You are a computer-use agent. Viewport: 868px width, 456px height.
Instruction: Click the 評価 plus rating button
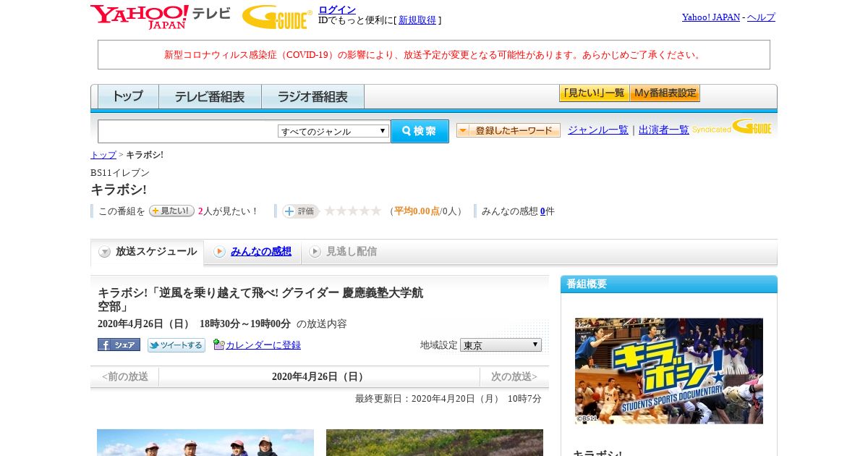pos(300,211)
